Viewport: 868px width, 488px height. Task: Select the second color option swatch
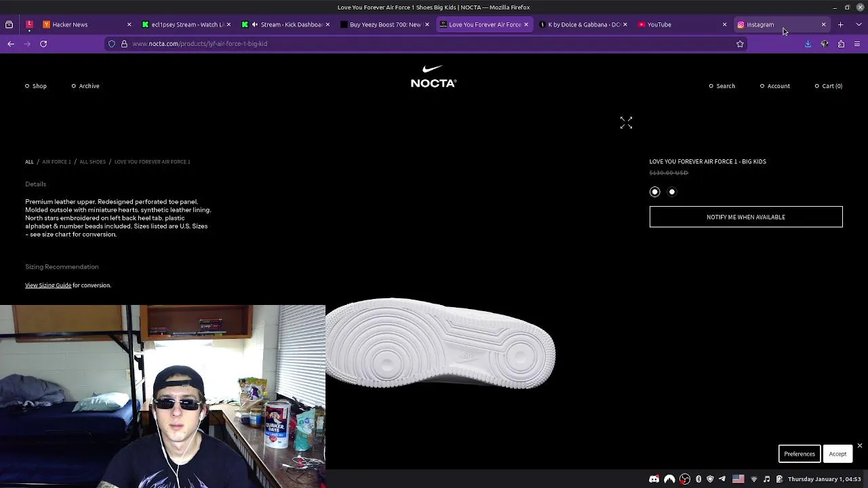point(672,192)
